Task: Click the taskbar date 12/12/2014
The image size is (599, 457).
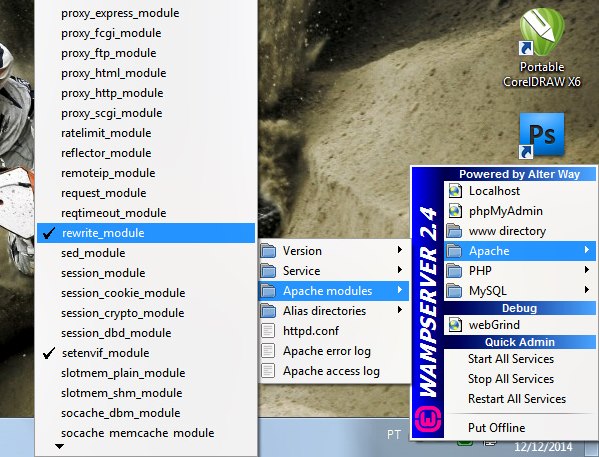Action: tap(543, 447)
